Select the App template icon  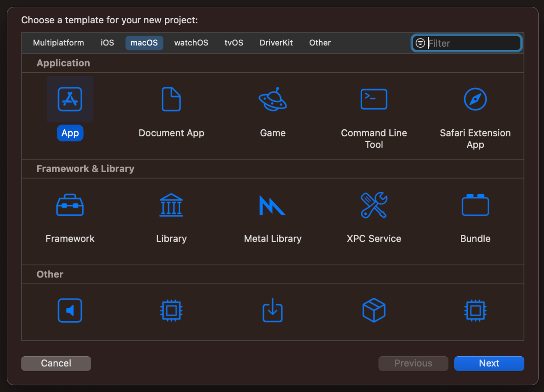pyautogui.click(x=70, y=99)
